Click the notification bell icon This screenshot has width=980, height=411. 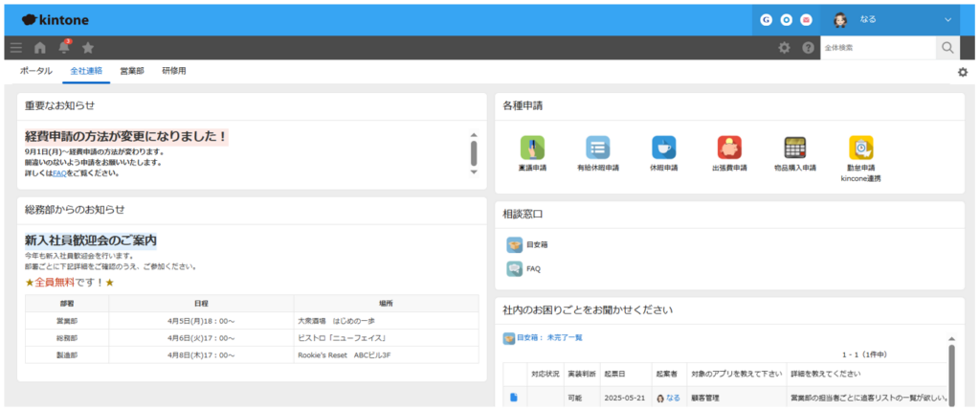[64, 48]
